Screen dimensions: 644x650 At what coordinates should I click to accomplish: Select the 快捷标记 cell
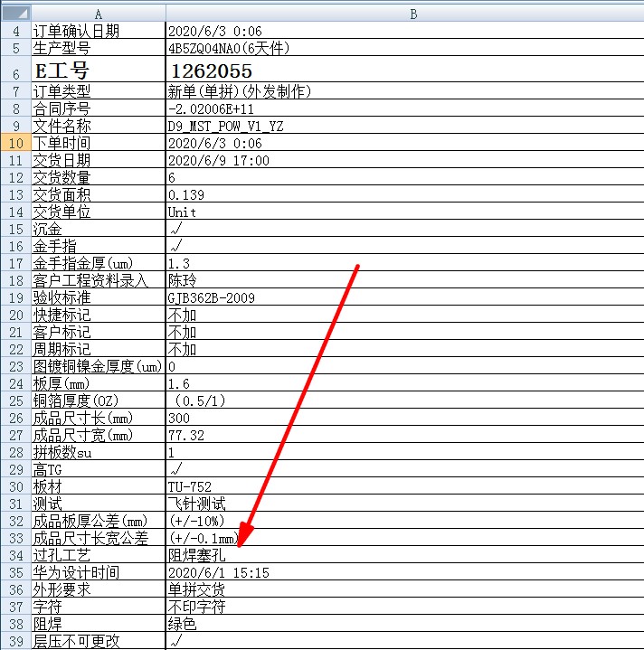click(99, 315)
